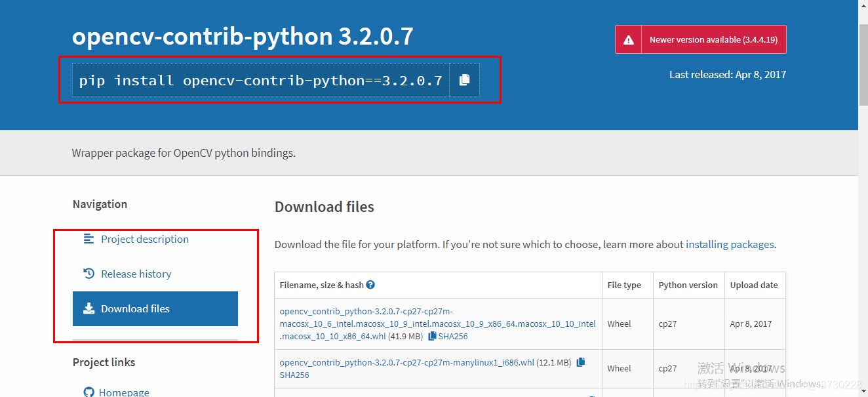Screen dimensions: 868x397
Task: Copy the pip install command icon
Action: pos(464,80)
